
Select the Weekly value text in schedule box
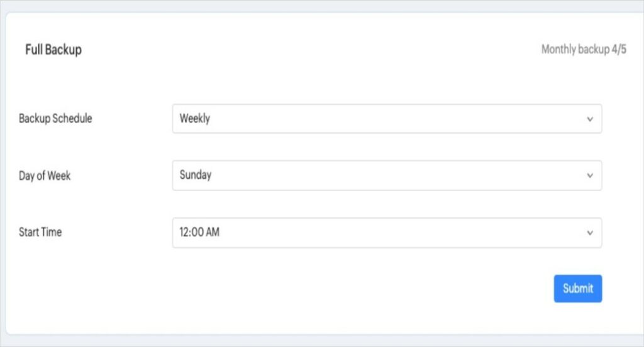pos(195,118)
